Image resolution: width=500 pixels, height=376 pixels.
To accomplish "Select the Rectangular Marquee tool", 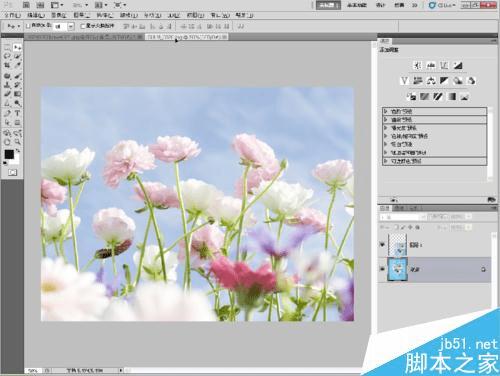I will pyautogui.click(x=7, y=47).
